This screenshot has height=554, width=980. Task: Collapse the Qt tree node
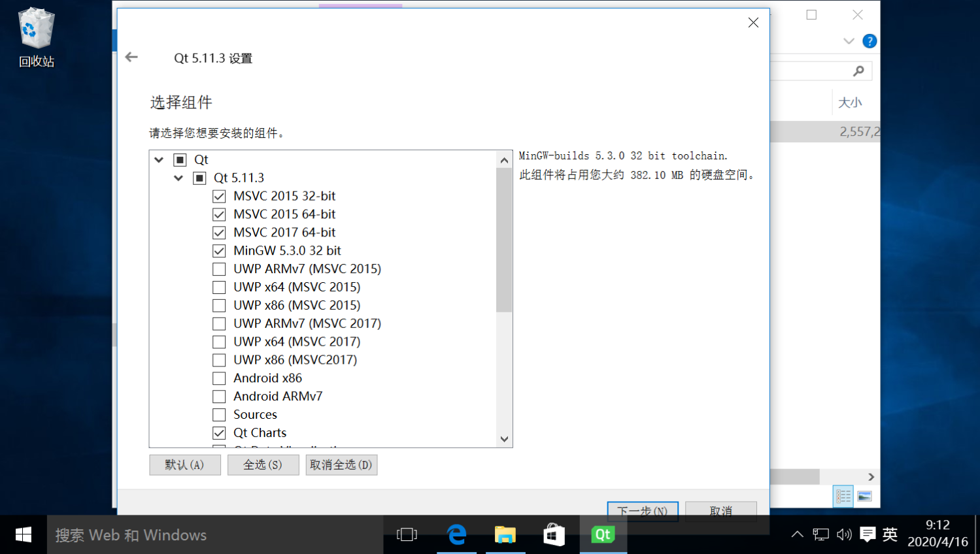pos(158,159)
